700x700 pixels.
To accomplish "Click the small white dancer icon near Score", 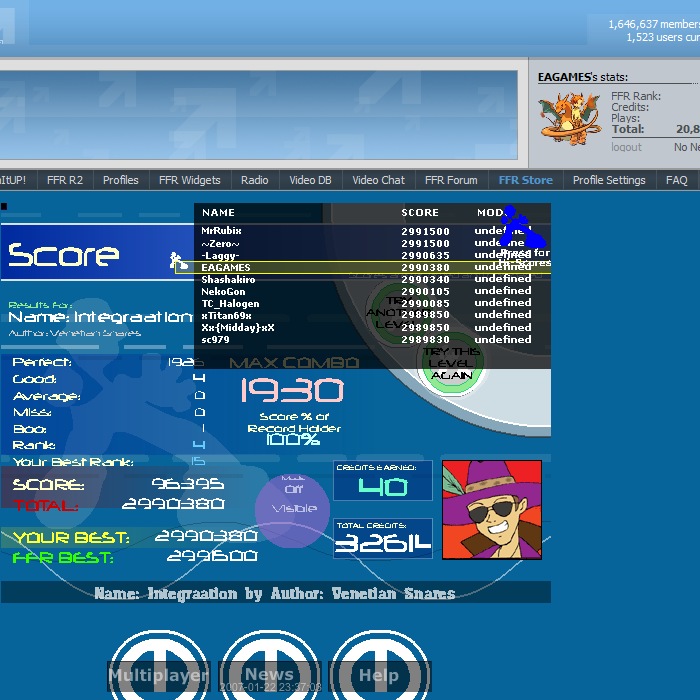I will (178, 261).
